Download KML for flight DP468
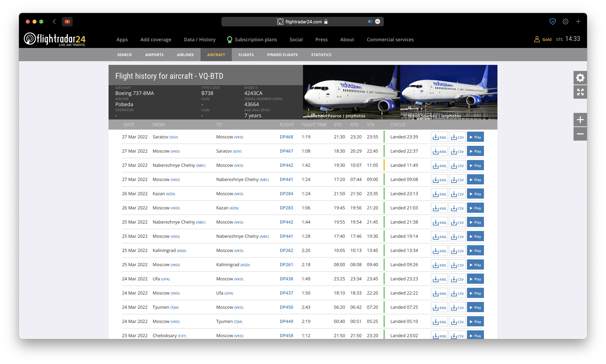Screen dimensions: 606x364 (x=439, y=137)
